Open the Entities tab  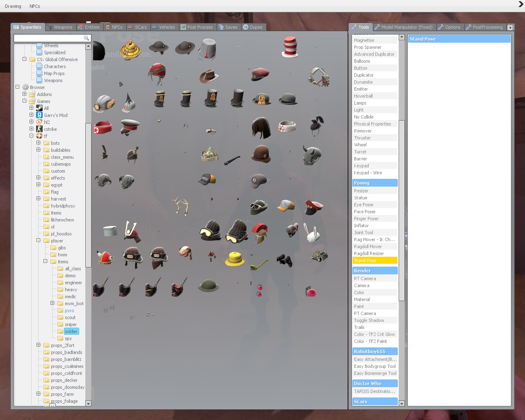[x=89, y=27]
